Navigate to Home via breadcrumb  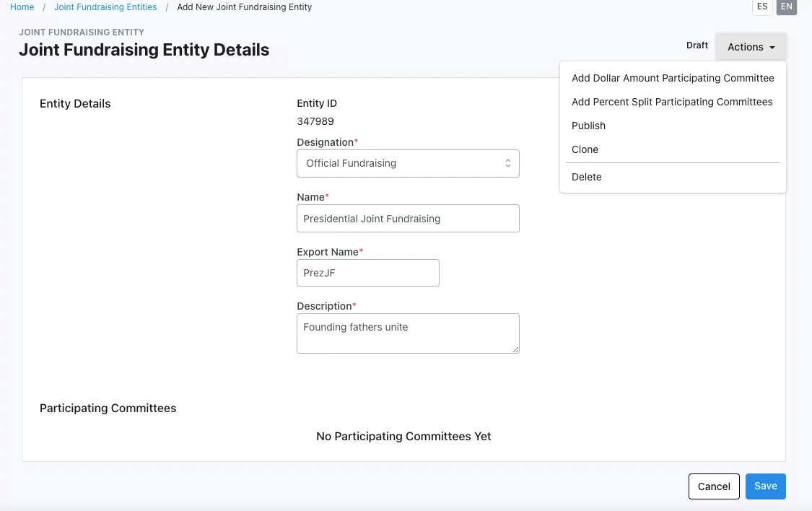pyautogui.click(x=22, y=6)
